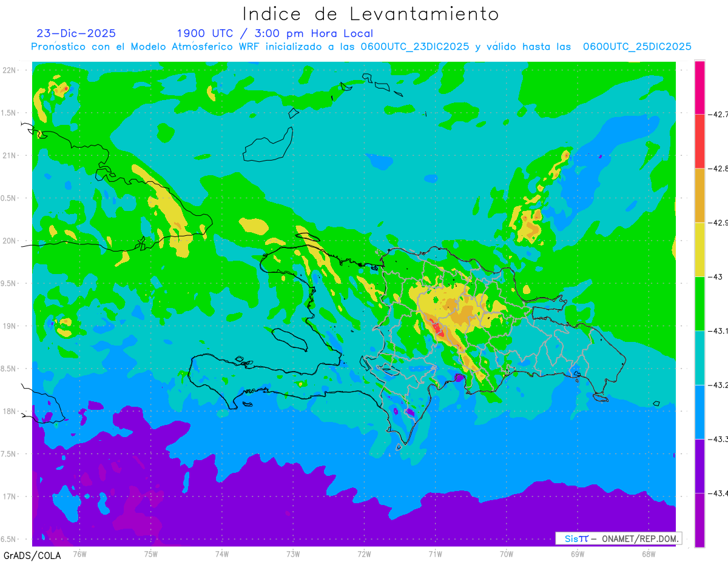Screen dimensions: 728x562
Task: Click the '70W' longitude label
Action: [507, 554]
